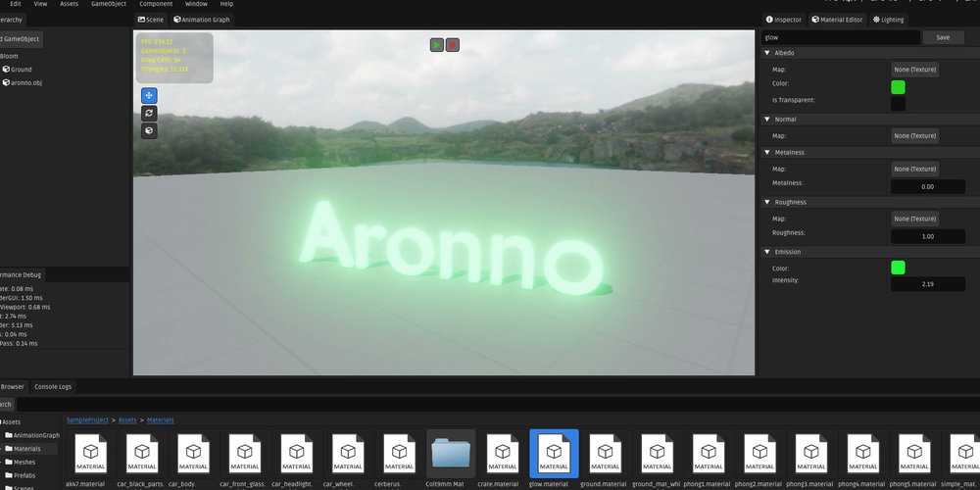Switch to the Inspector tab
The width and height of the screenshot is (980, 490).
(x=784, y=20)
